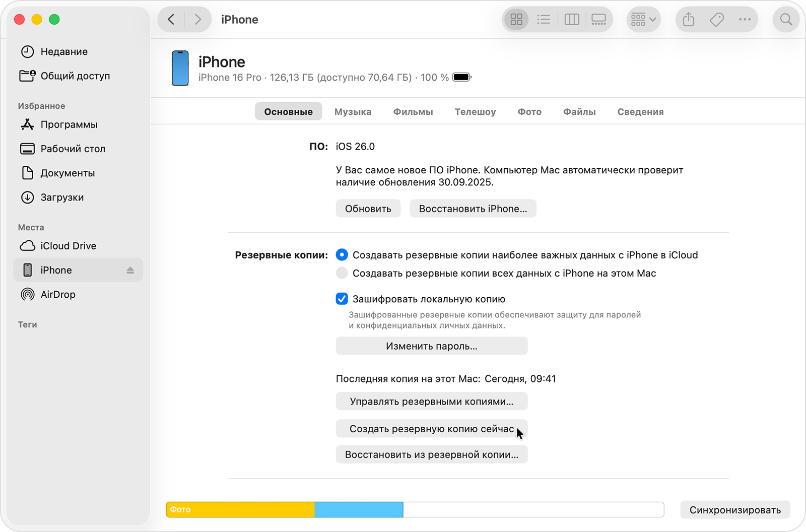The image size is (806, 532).
Task: Select backup all data to this Mac
Action: tap(342, 273)
